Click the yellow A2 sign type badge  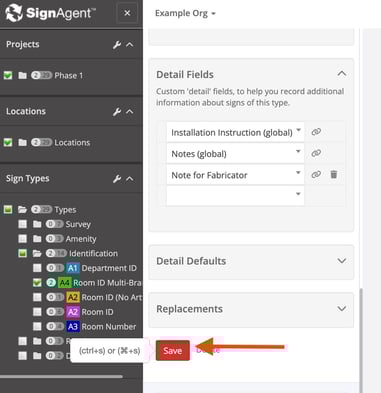point(73,297)
